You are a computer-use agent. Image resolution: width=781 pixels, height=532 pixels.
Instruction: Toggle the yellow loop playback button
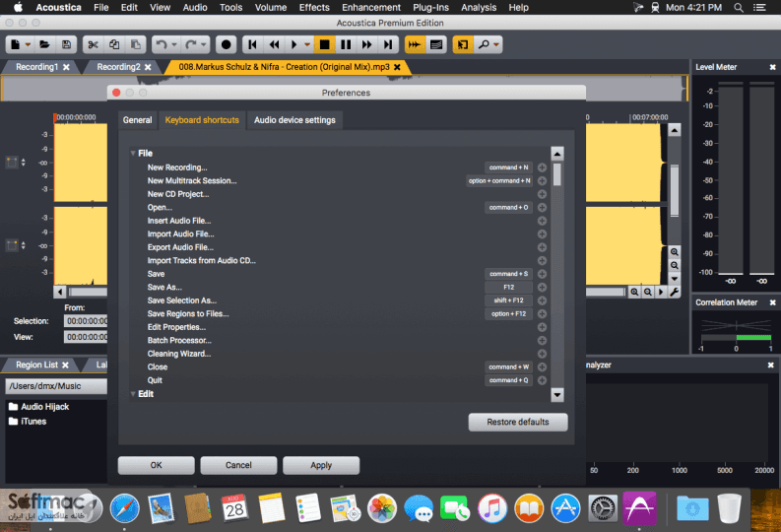415,45
